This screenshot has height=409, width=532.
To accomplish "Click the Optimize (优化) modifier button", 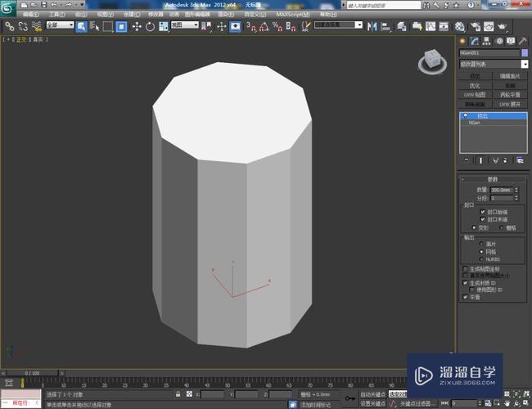I will (x=475, y=85).
